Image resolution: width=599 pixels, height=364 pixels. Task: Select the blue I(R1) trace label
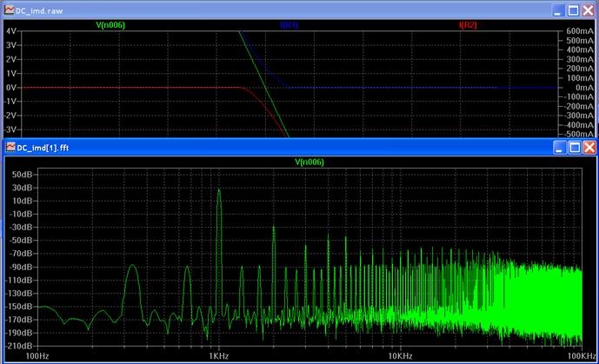(290, 25)
